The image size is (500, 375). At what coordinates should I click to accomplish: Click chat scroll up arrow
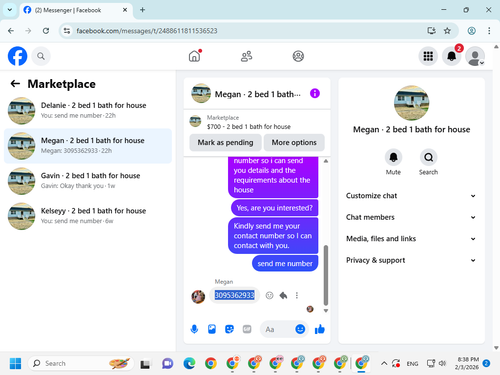pos(326,161)
